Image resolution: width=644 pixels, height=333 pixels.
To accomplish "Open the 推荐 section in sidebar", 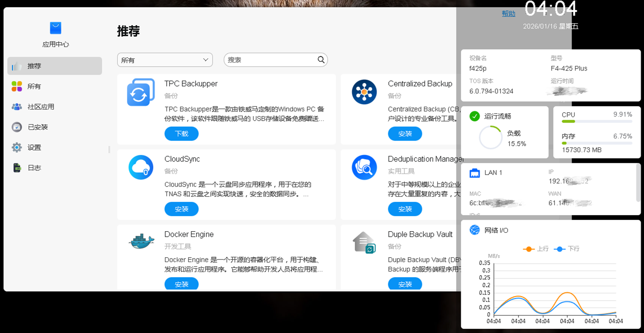I will coord(54,66).
